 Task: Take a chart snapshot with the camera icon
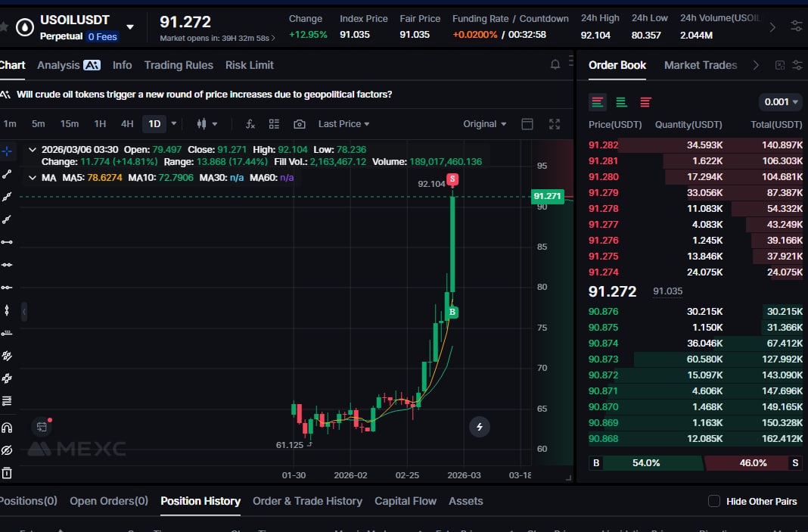pos(300,123)
